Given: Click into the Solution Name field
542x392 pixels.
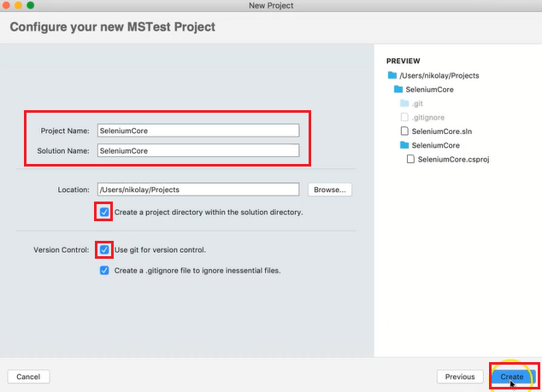Looking at the screenshot, I should point(198,150).
